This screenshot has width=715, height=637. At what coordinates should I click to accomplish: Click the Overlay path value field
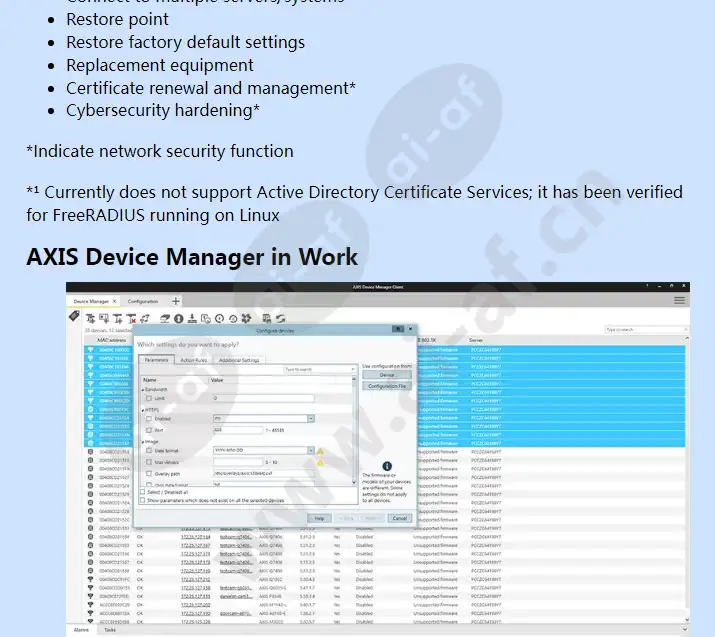pyautogui.click(x=263, y=474)
